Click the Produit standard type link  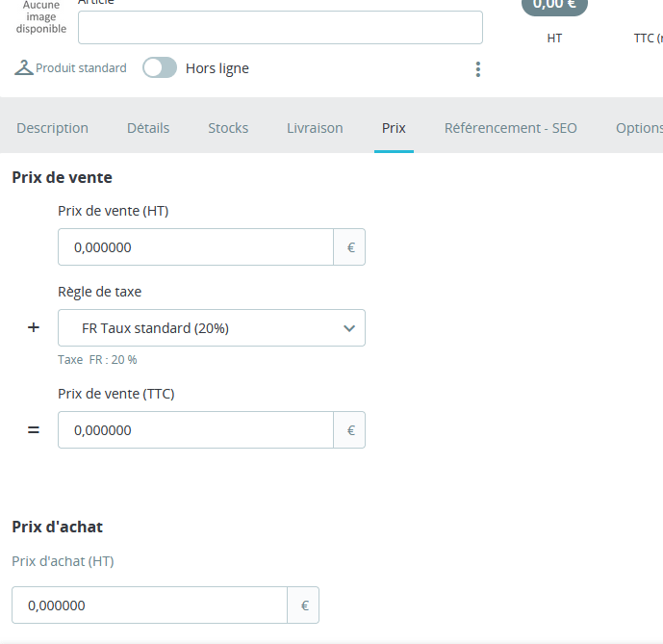[x=81, y=68]
